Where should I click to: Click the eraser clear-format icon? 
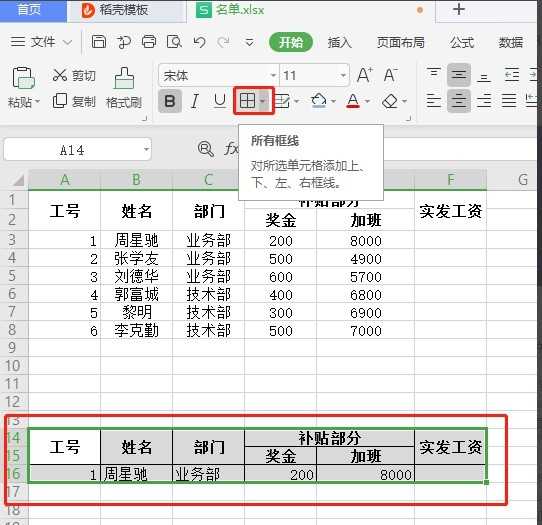[x=390, y=101]
